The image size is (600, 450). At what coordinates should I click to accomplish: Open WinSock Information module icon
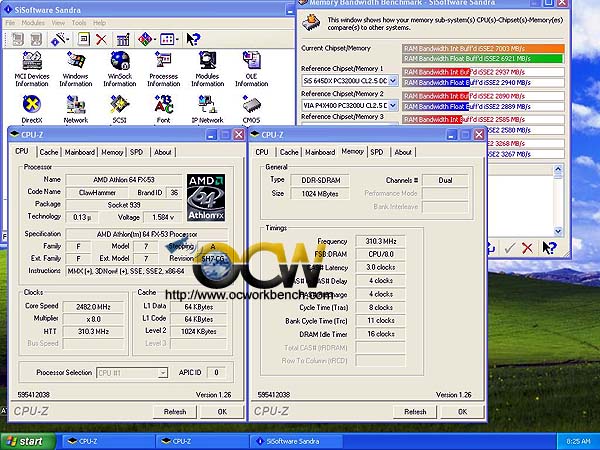120,69
